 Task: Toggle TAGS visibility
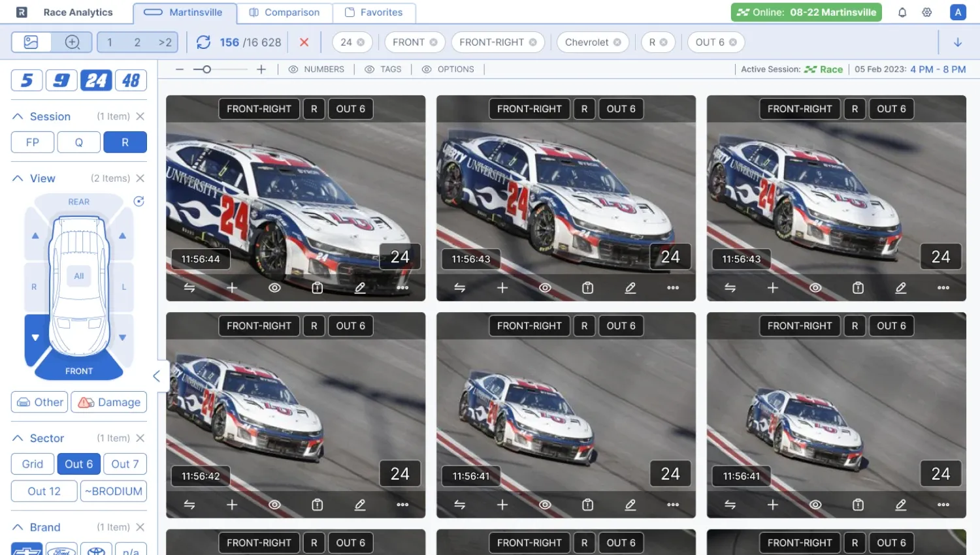[x=383, y=69]
